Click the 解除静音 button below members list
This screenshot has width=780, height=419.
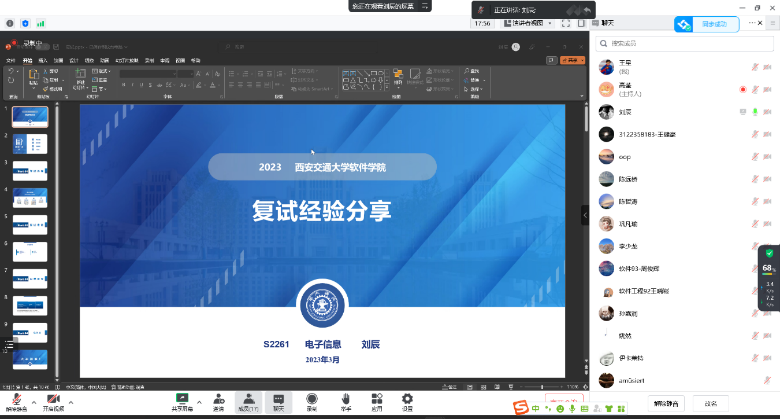(x=666, y=404)
